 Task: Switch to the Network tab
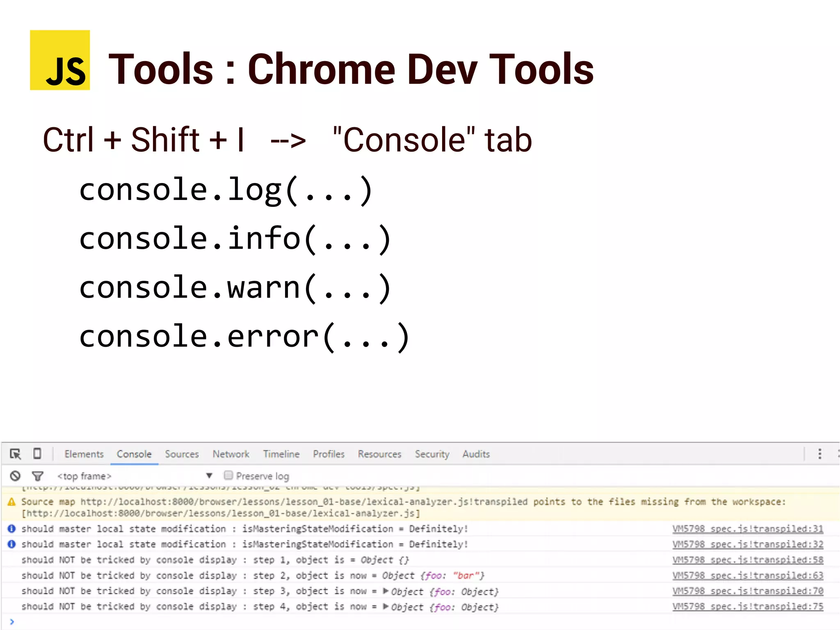click(x=231, y=454)
